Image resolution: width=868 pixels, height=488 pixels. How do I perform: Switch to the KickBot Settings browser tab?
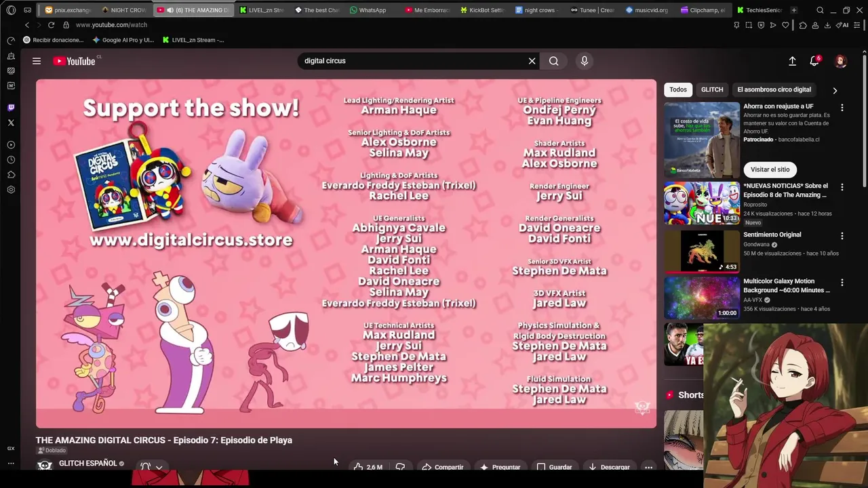tap(482, 10)
